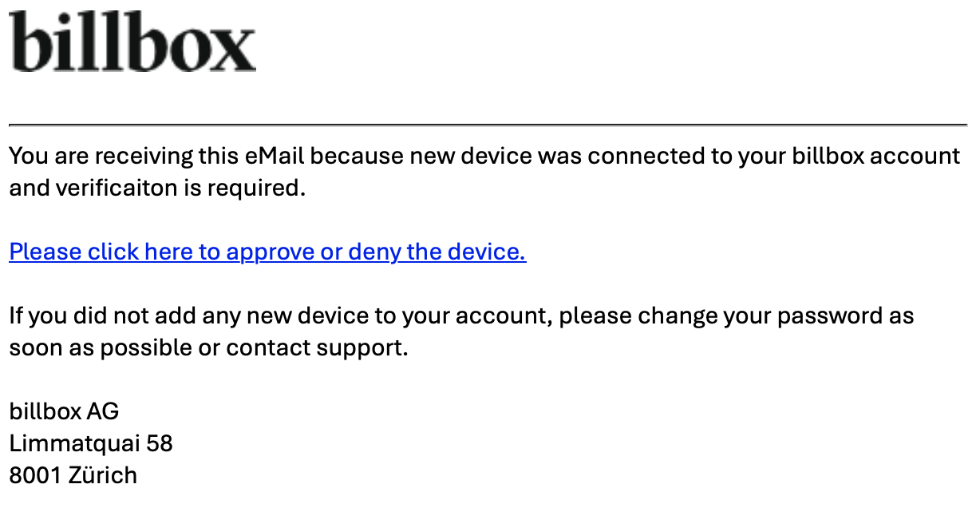Click "billbox account" in the first sentence
The image size is (980, 508).
pyautogui.click(x=876, y=156)
